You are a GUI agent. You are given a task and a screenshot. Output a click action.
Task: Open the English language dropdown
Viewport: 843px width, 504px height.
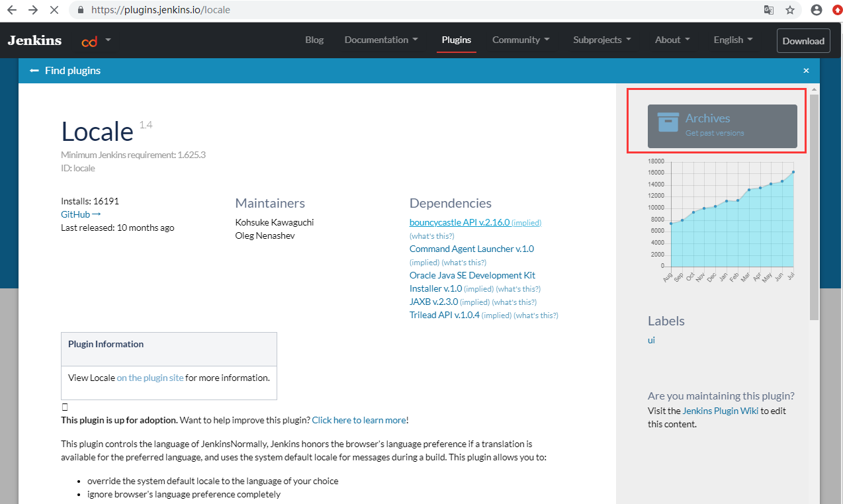tap(733, 40)
